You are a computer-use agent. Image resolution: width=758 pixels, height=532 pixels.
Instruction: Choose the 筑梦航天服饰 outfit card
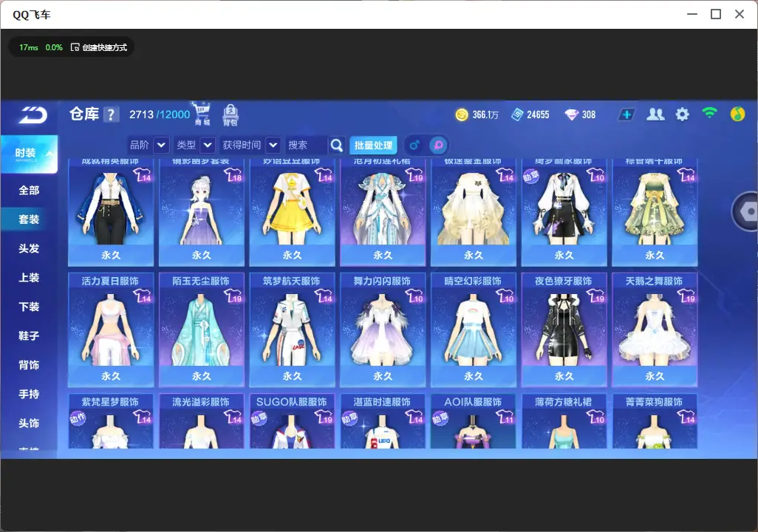pyautogui.click(x=292, y=330)
